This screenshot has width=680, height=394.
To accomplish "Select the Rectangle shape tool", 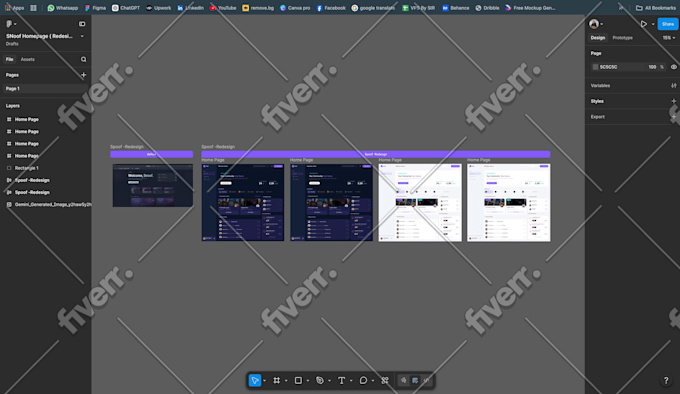I will 298,380.
